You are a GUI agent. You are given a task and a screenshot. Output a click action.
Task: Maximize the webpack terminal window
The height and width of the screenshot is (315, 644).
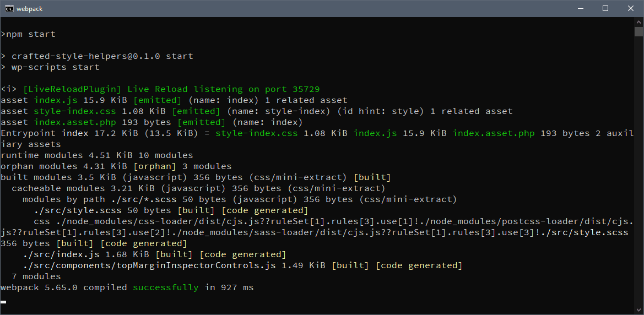tap(605, 9)
